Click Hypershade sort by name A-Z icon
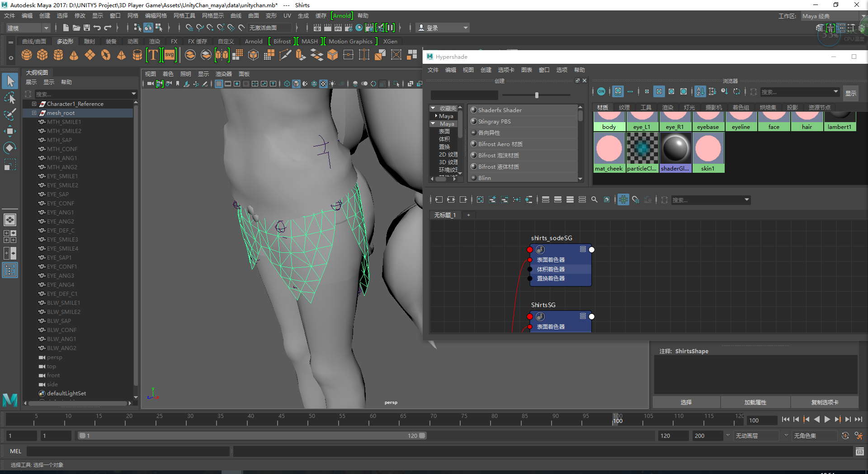Image resolution: width=868 pixels, height=474 pixels. 700,91
